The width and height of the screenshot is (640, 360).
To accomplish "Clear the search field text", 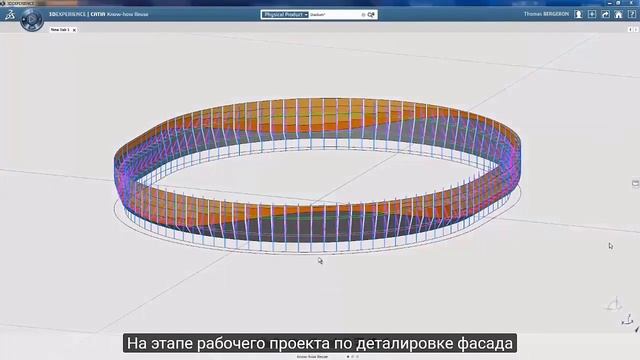I will click(x=363, y=15).
